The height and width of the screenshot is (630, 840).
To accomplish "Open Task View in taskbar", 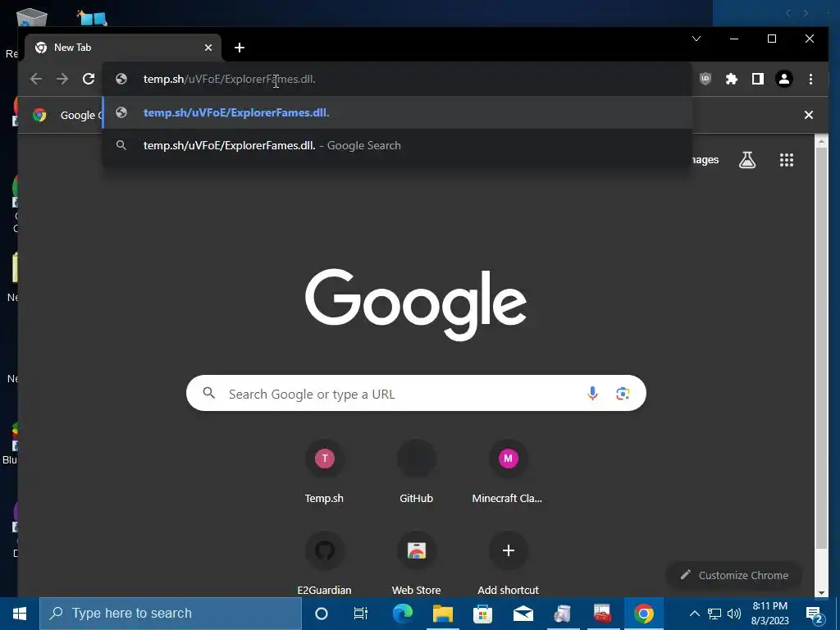I will click(x=361, y=614).
